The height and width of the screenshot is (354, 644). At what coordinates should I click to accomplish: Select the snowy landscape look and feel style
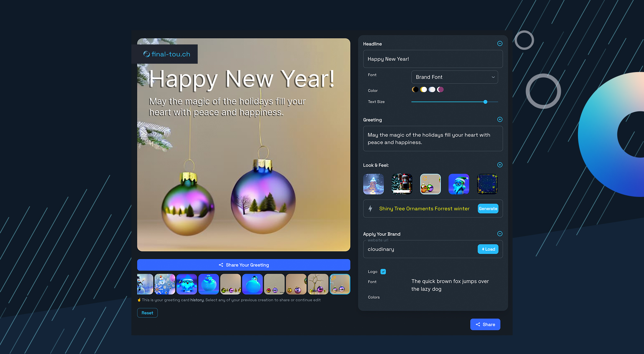[374, 184]
